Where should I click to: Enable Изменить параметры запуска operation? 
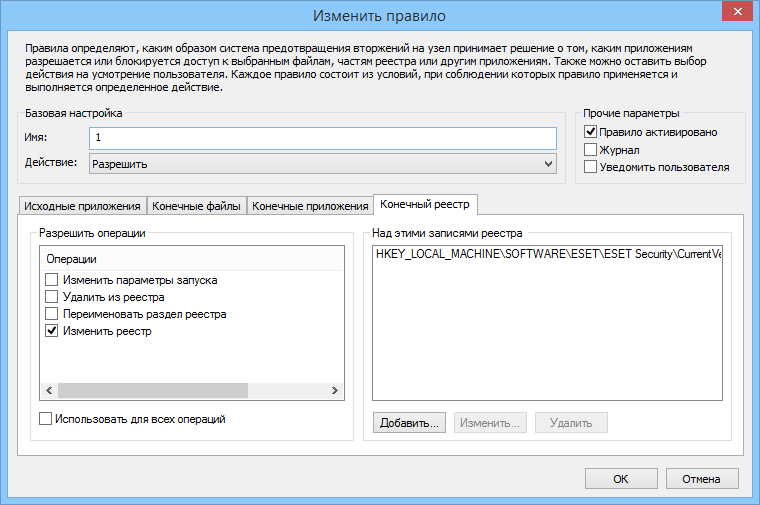[x=52, y=280]
